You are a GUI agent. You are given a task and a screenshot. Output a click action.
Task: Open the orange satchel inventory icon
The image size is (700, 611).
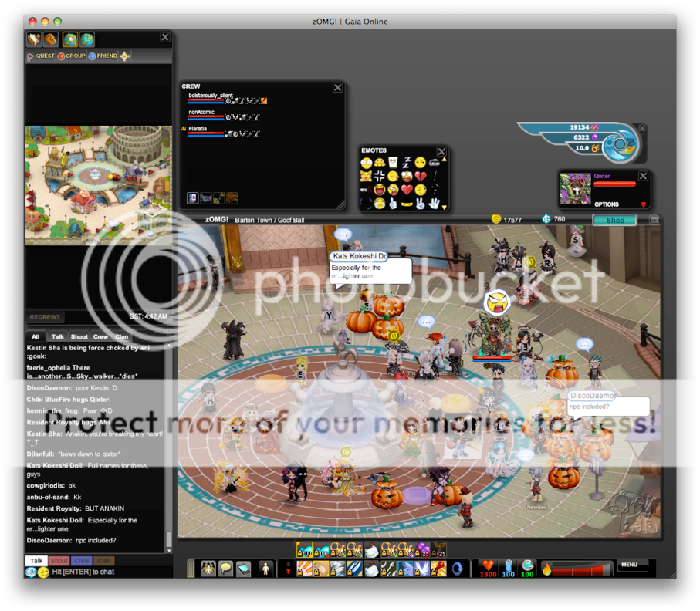[x=51, y=39]
